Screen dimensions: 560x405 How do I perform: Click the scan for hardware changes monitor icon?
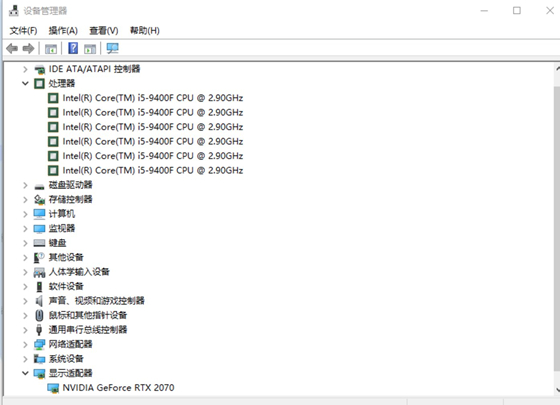coord(112,48)
